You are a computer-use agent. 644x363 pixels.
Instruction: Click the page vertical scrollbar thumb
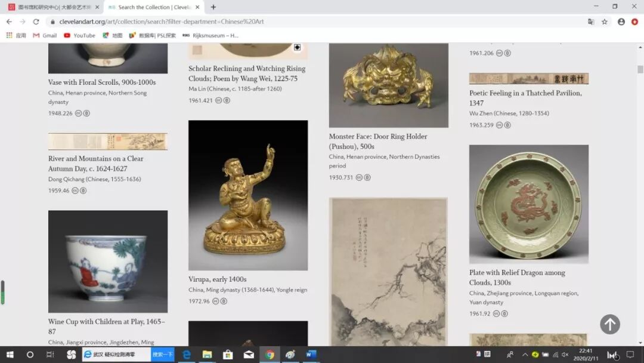pos(640,69)
